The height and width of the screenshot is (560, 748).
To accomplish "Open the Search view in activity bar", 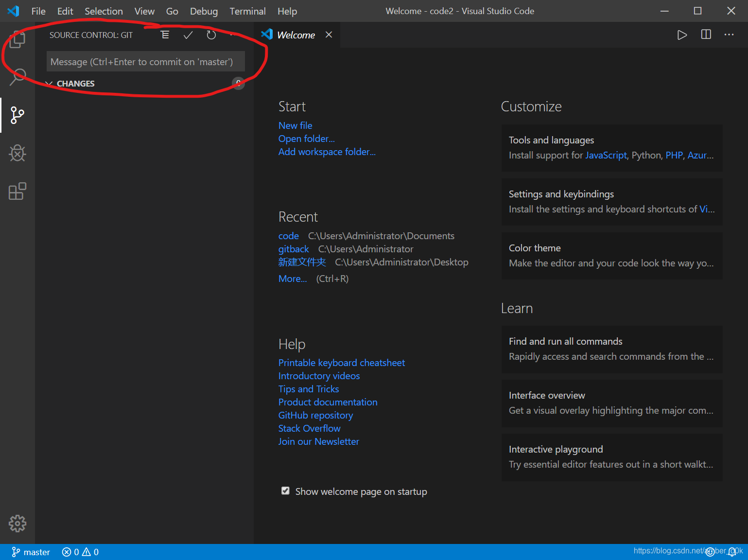I will [17, 77].
